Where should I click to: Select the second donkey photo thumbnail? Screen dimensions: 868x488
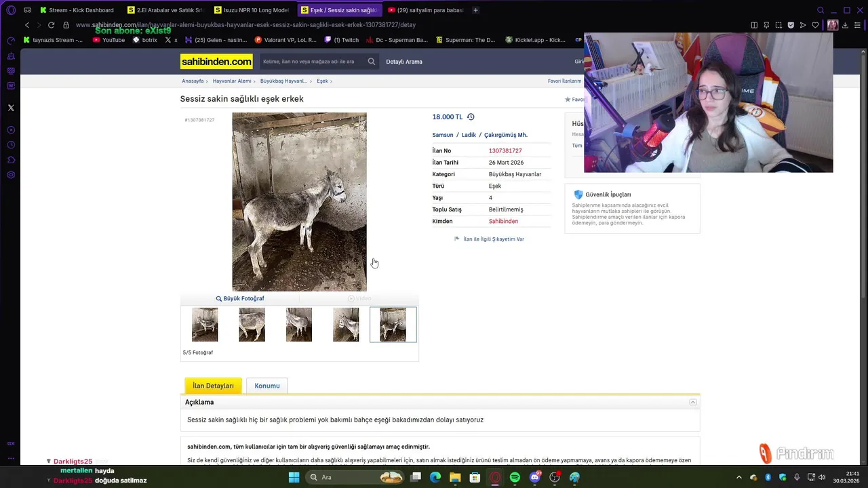[x=252, y=325]
